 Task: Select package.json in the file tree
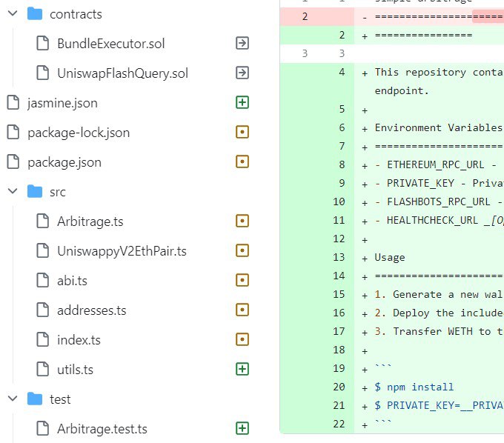[64, 162]
